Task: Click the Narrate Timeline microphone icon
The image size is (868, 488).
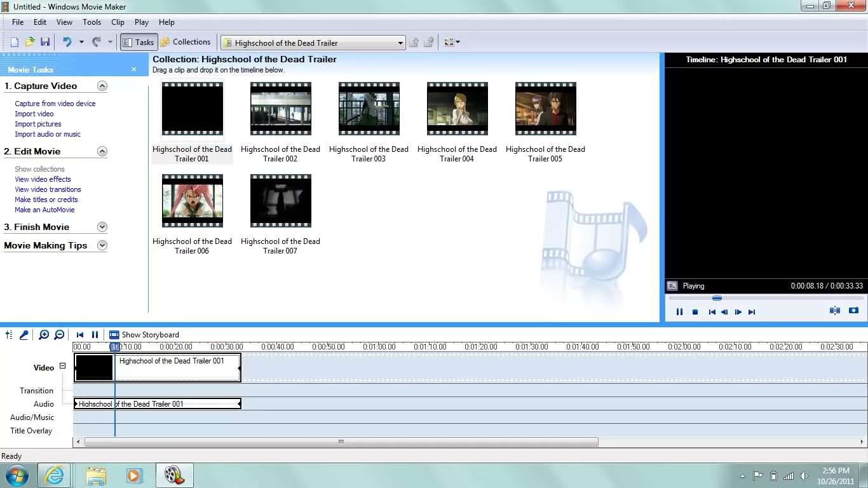Action: click(24, 335)
